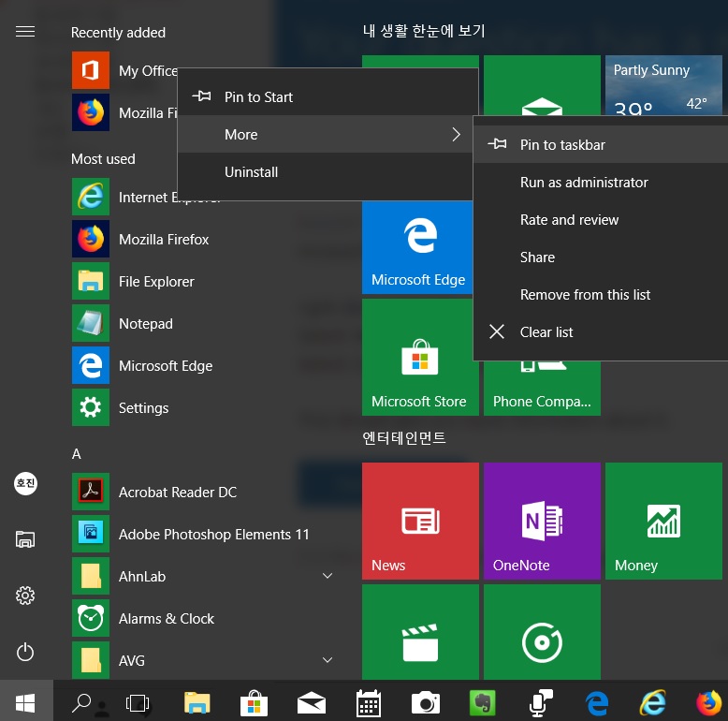Expand the Start menu hamburger navigation
This screenshot has height=721, width=728.
[x=25, y=32]
